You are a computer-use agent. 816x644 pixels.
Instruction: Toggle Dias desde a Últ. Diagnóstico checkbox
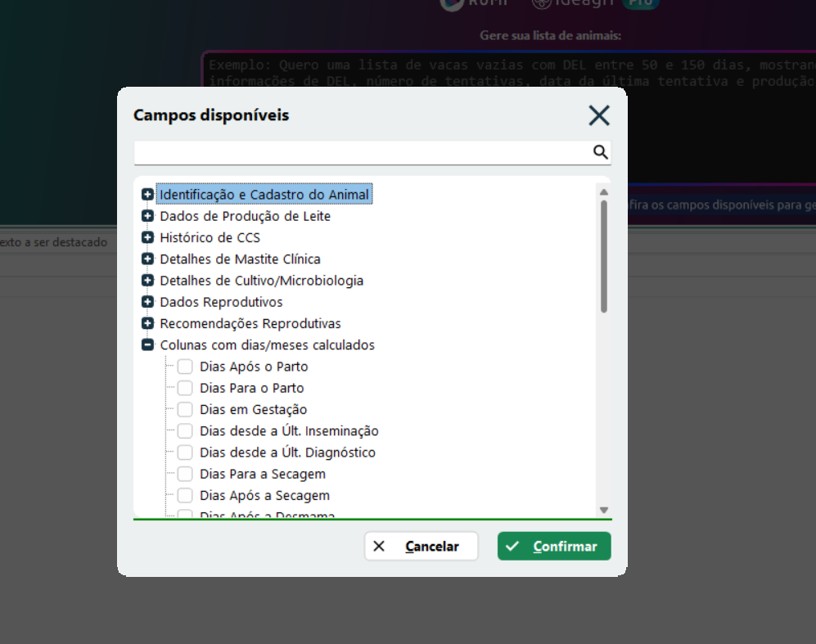(x=185, y=453)
